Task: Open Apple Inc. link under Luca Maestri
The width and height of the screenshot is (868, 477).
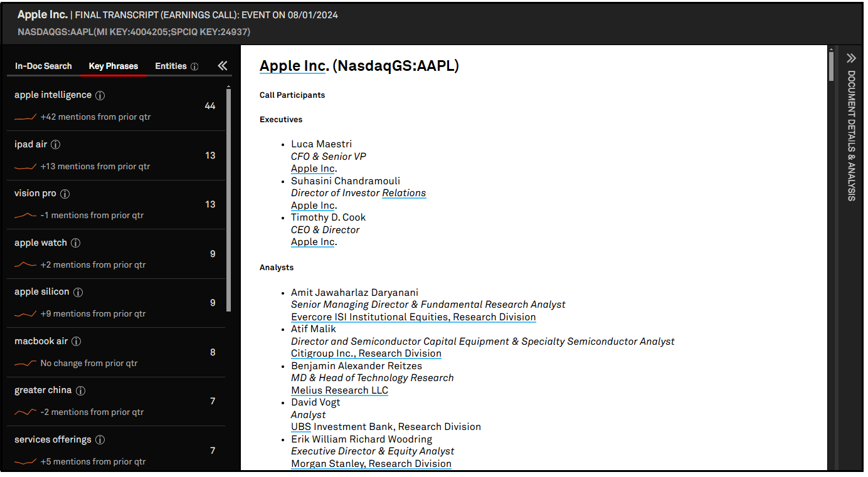Action: point(313,169)
